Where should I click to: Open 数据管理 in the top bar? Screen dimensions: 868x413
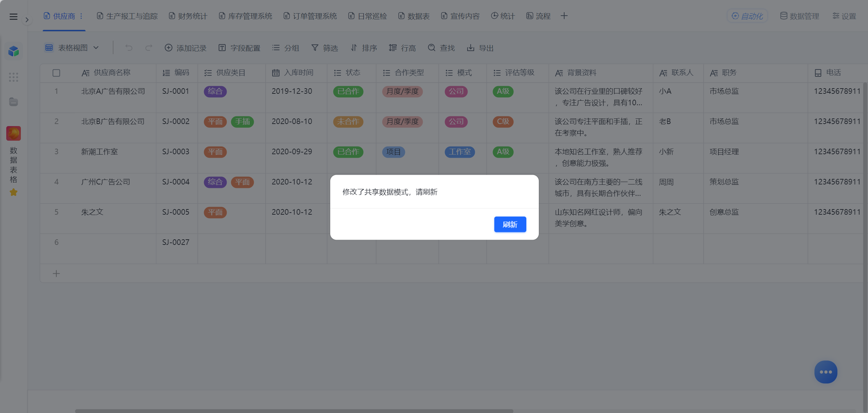tap(800, 16)
